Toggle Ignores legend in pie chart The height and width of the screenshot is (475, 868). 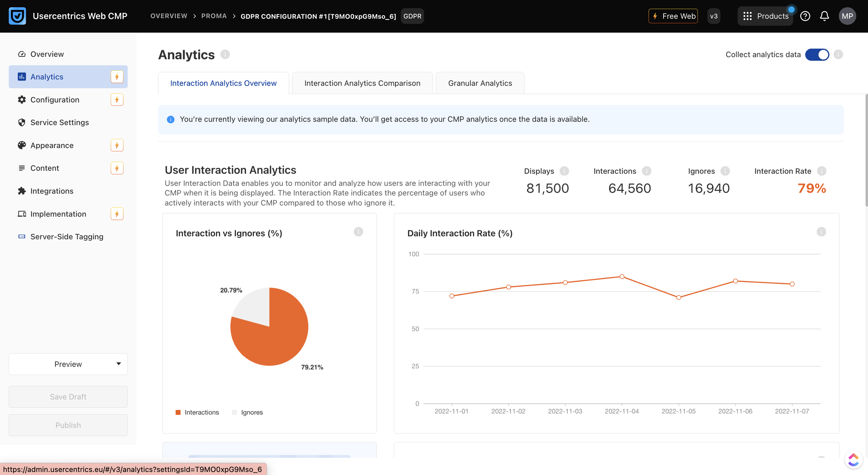tap(247, 412)
